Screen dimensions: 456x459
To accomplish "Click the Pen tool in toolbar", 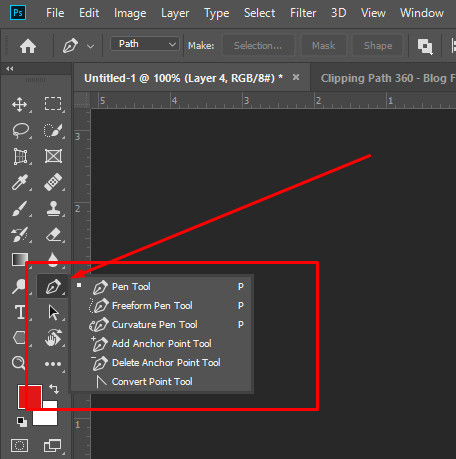I will [x=53, y=286].
